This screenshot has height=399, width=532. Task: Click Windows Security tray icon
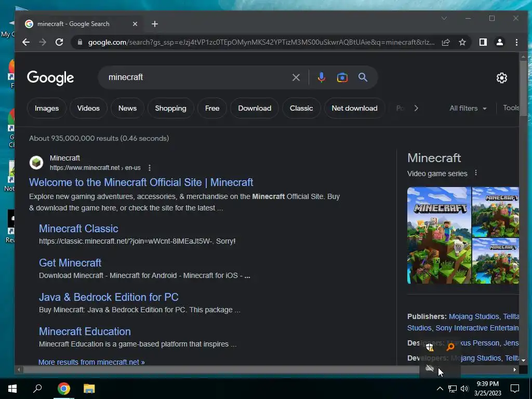point(430,347)
